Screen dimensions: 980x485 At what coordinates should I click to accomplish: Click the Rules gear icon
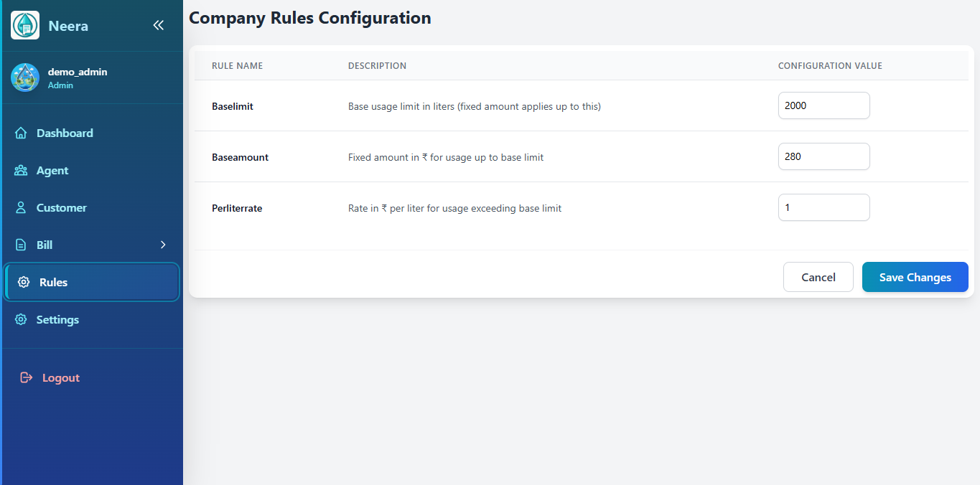[24, 283]
